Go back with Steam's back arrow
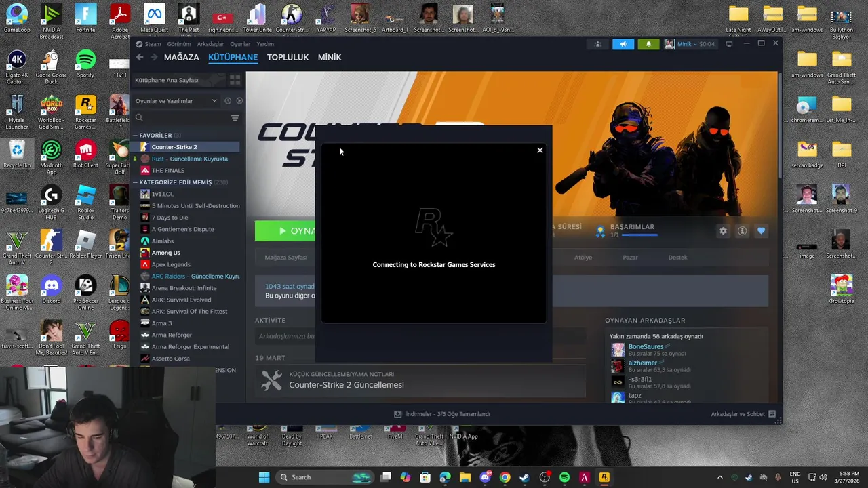Screen dimensions: 868x488 coord(140,57)
